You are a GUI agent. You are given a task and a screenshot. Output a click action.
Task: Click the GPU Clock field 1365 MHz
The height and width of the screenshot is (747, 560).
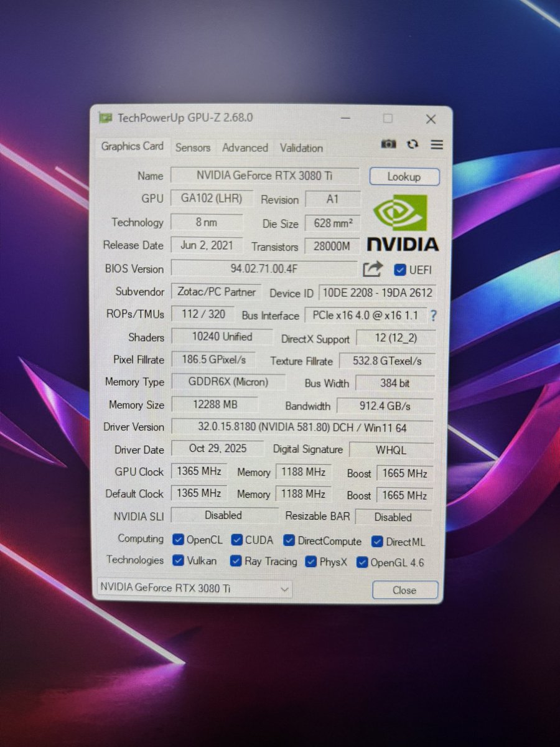[199, 471]
